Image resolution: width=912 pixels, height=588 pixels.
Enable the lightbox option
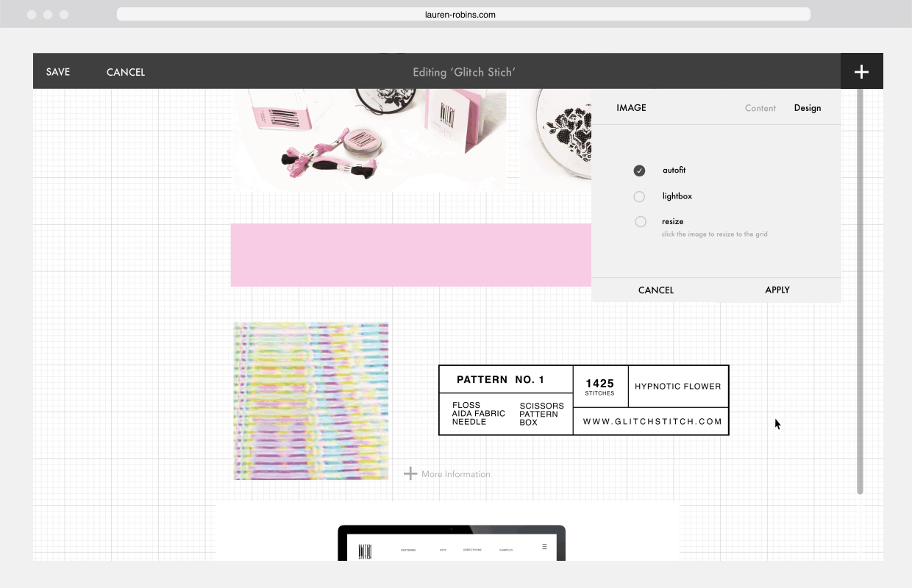[639, 196]
